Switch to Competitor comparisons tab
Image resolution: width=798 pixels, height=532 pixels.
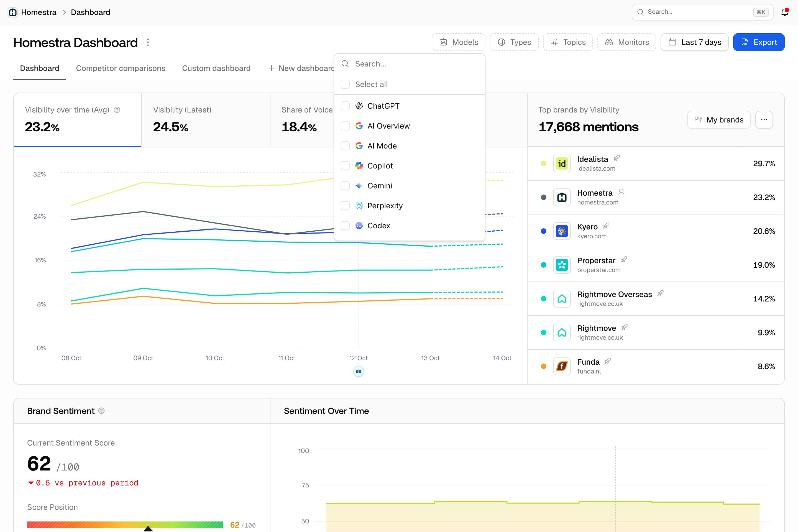tap(121, 68)
